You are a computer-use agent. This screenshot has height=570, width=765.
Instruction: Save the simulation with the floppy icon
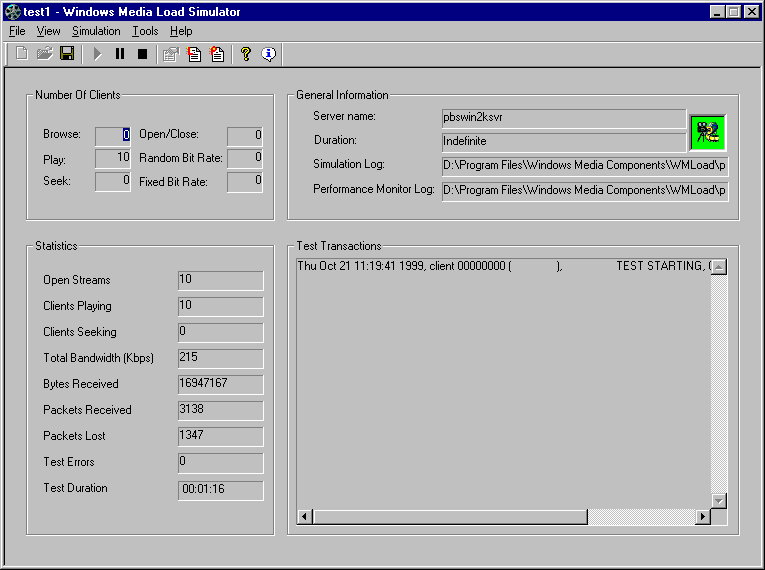(x=67, y=54)
